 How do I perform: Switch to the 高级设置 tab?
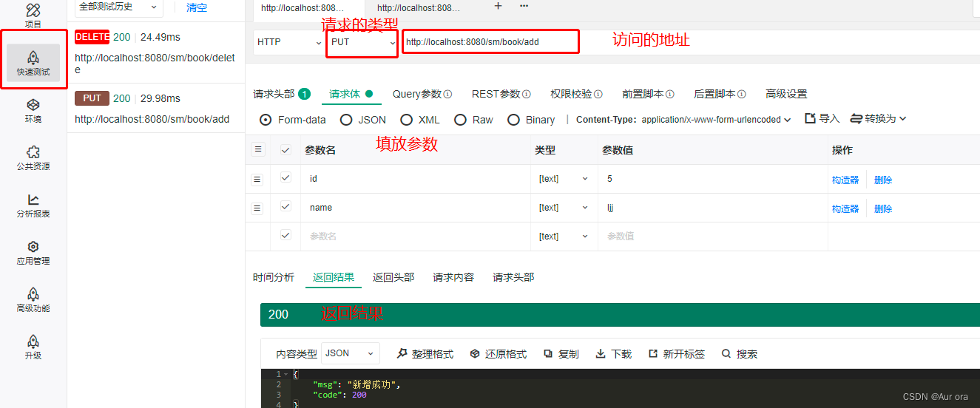coord(786,95)
